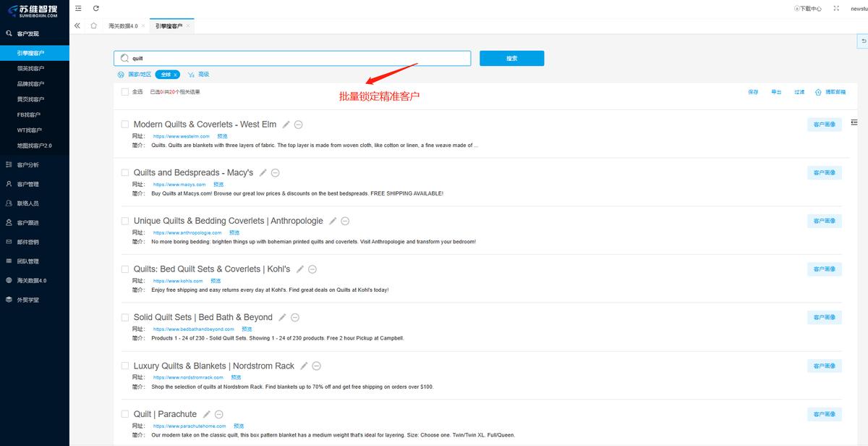Image resolution: width=868 pixels, height=446 pixels.
Task: Select 地图找客户2.0 in sidebar
Action: [x=35, y=146]
